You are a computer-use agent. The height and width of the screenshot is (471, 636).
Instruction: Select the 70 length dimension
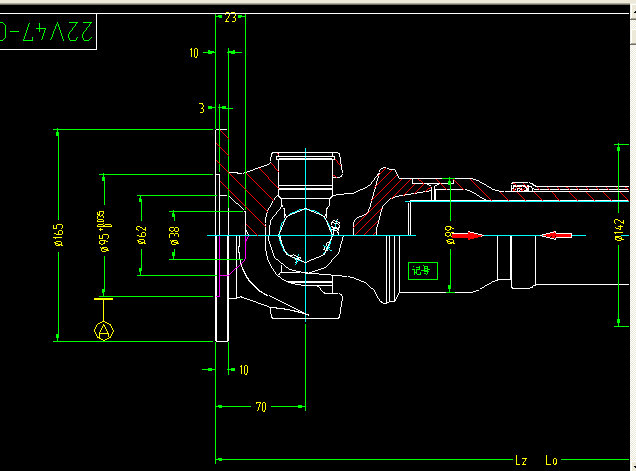[260, 407]
